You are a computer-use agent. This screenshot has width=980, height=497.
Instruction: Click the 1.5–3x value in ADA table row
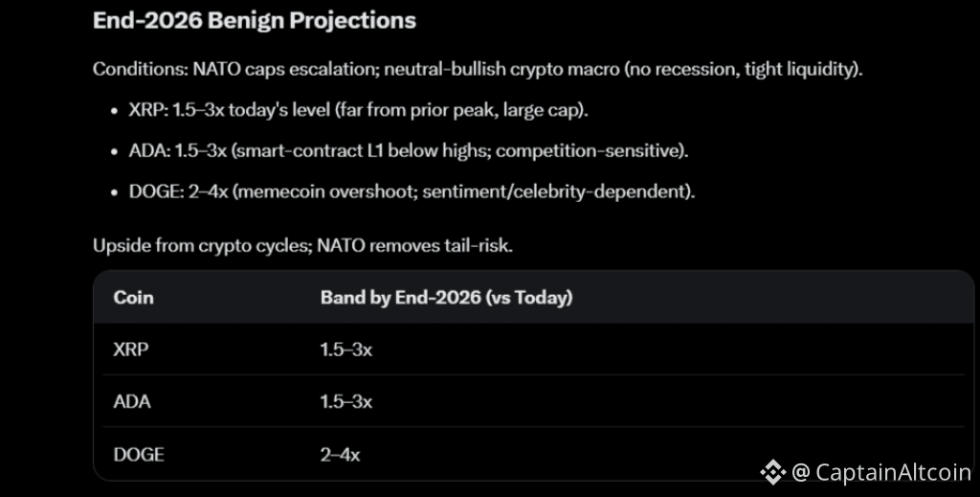(x=346, y=401)
